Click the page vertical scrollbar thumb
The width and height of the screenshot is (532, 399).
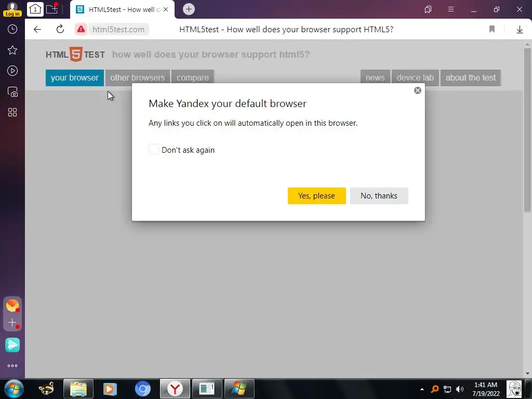coord(527,130)
